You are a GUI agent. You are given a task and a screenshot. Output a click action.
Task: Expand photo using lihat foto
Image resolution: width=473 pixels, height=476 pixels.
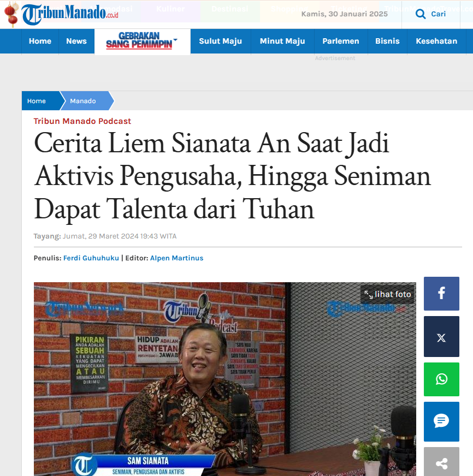pos(387,294)
